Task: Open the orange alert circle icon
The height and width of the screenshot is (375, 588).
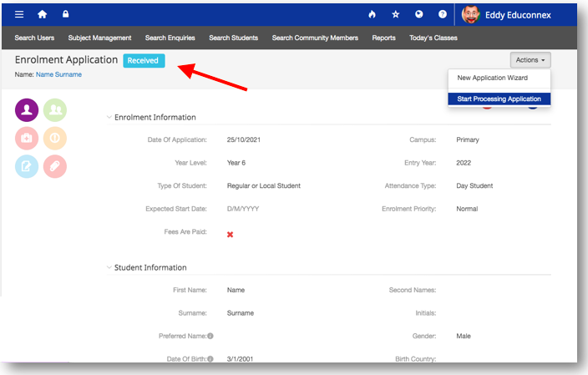Action: [55, 138]
